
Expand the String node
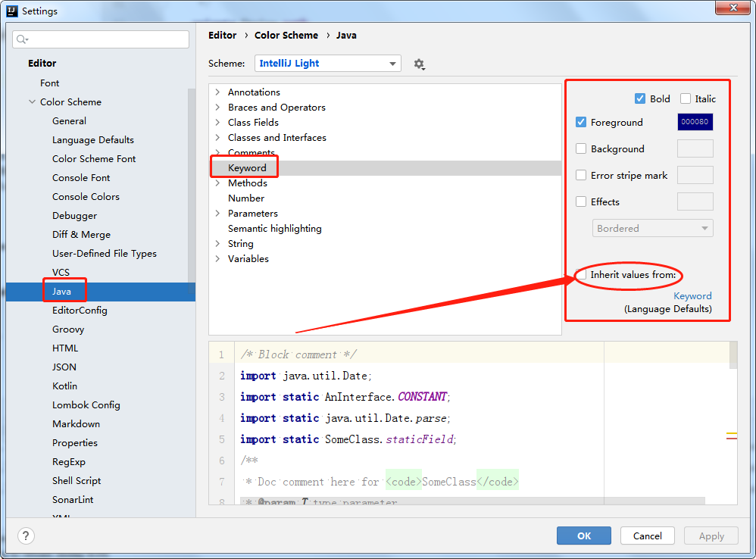point(217,243)
